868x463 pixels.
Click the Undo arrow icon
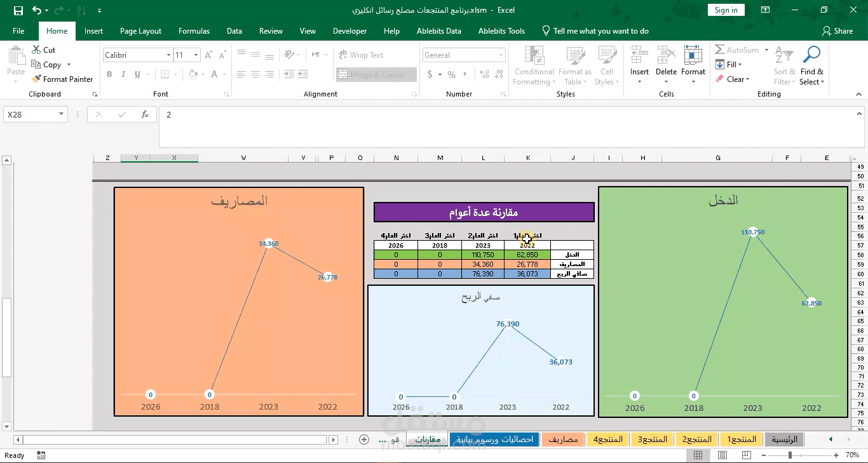click(37, 10)
